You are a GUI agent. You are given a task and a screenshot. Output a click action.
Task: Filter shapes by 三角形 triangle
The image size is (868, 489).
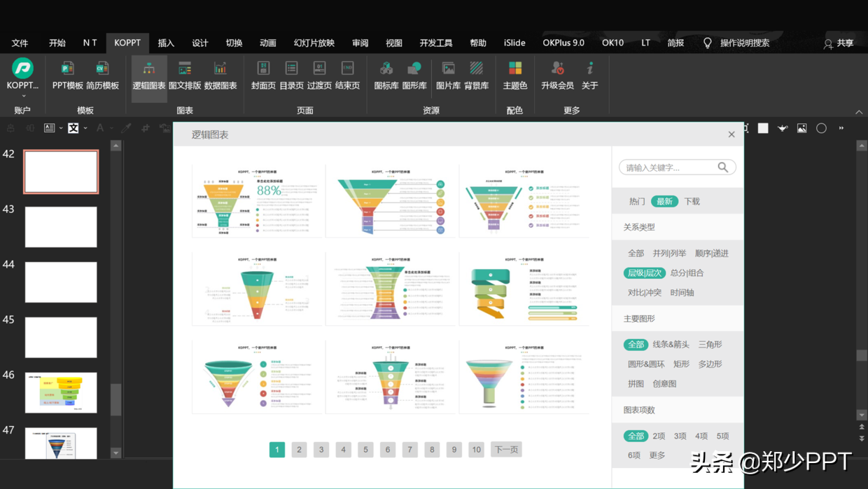[x=710, y=344]
